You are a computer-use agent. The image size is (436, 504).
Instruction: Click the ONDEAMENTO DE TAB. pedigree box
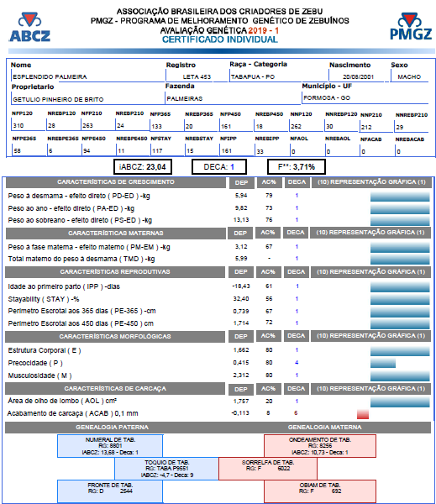(x=320, y=446)
